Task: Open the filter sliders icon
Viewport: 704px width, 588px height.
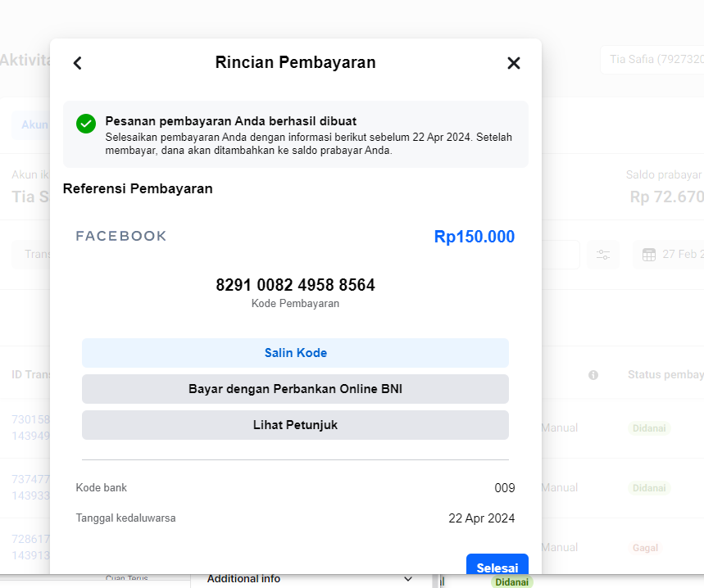Action: tap(603, 255)
